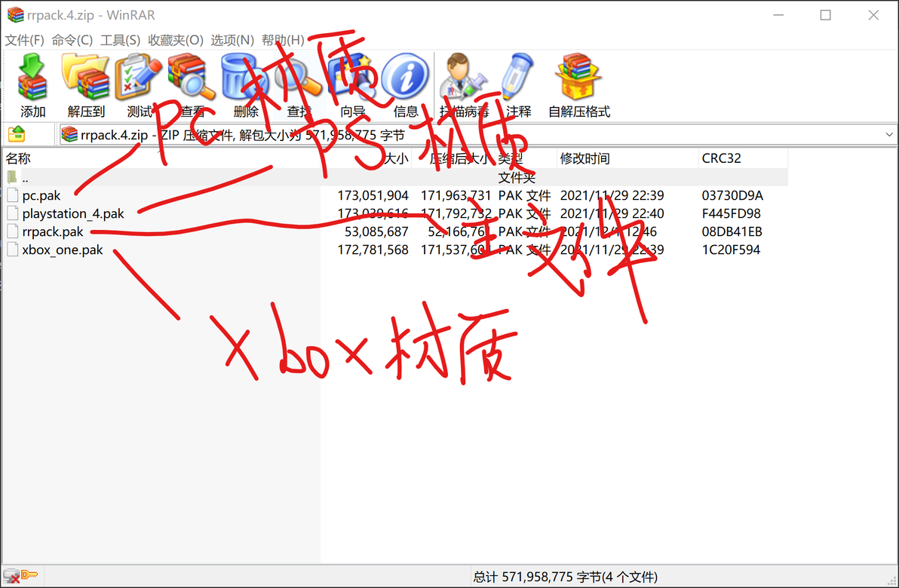Click CRC32 value 03730D9A
The height and width of the screenshot is (588, 899).
(x=732, y=195)
